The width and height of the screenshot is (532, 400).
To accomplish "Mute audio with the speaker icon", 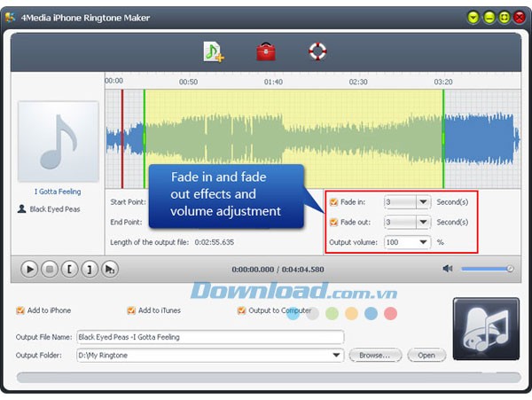I will pyautogui.click(x=448, y=269).
